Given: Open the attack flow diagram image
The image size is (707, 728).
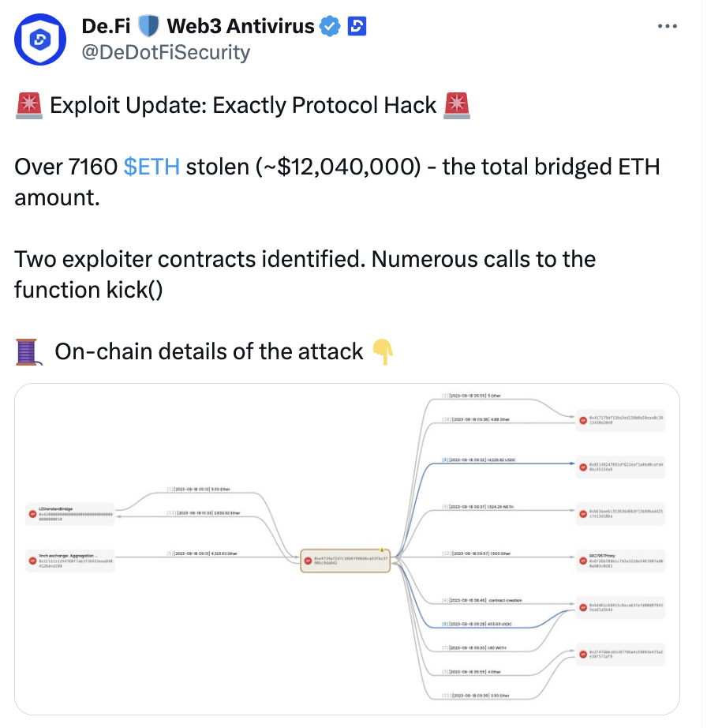Looking at the screenshot, I should click(347, 553).
